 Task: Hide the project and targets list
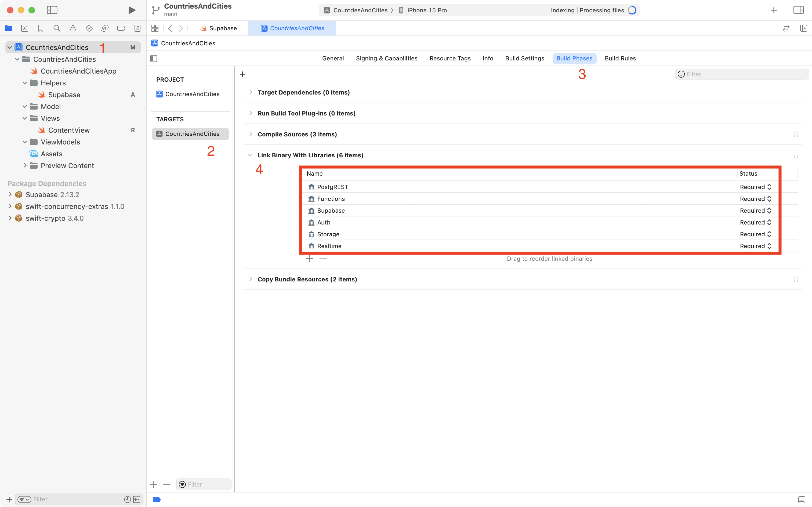154,58
